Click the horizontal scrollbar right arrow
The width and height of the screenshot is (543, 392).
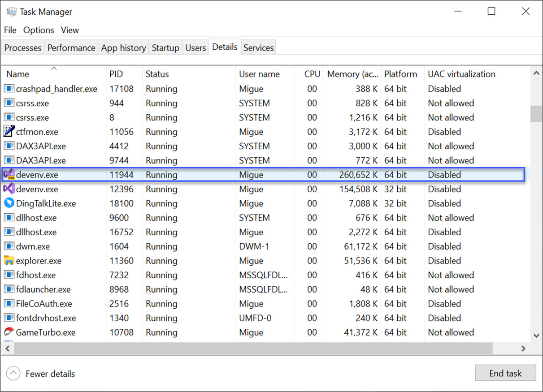(523, 348)
